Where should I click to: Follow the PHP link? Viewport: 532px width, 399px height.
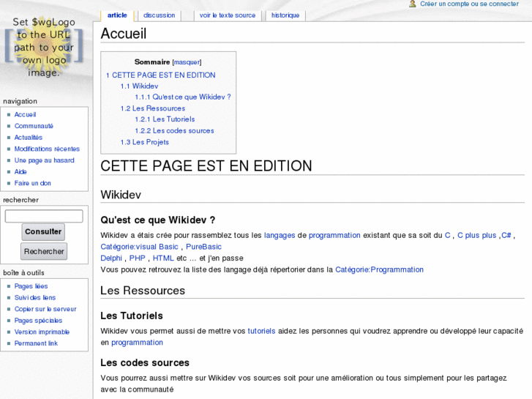[x=137, y=258]
